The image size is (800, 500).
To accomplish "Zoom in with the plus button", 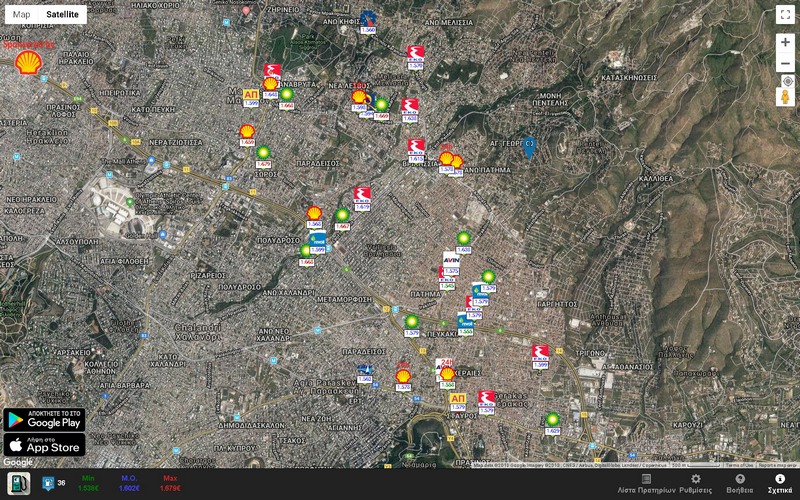I will coord(785,43).
